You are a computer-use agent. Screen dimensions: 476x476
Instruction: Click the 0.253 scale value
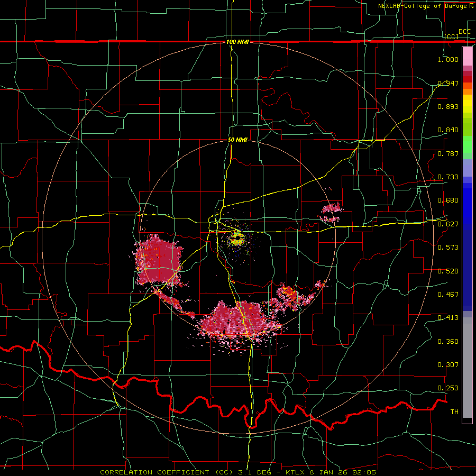coord(448,388)
